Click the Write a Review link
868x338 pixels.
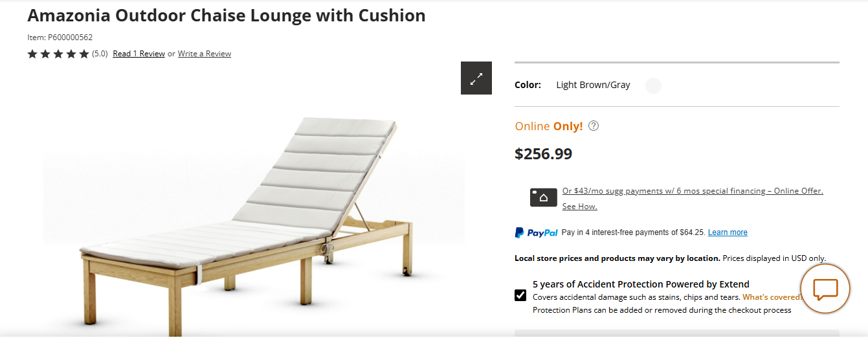[x=205, y=54]
